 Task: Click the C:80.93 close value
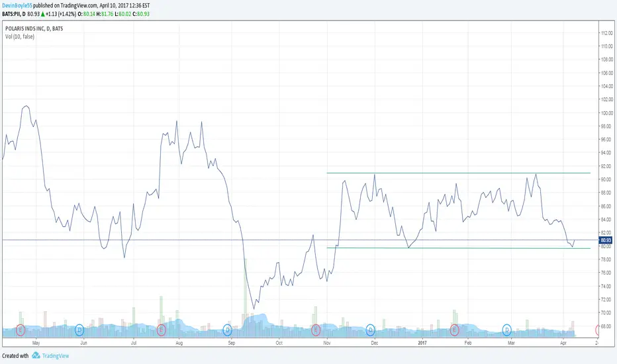tap(141, 14)
